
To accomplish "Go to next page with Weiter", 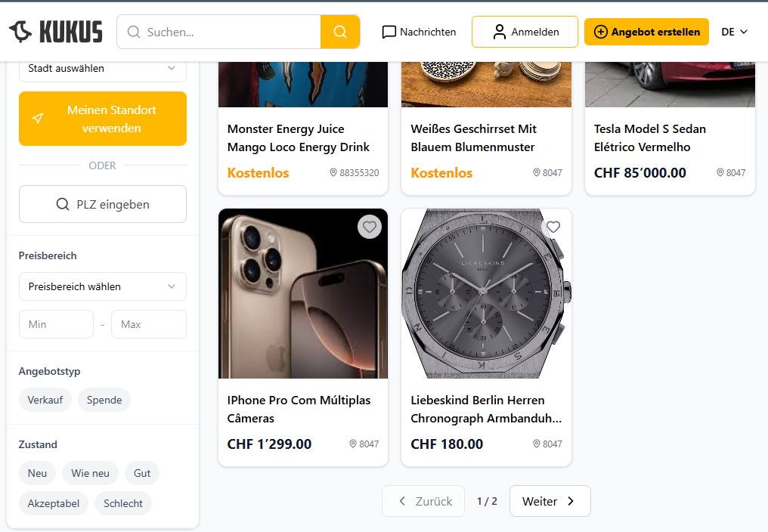I will pyautogui.click(x=550, y=501).
